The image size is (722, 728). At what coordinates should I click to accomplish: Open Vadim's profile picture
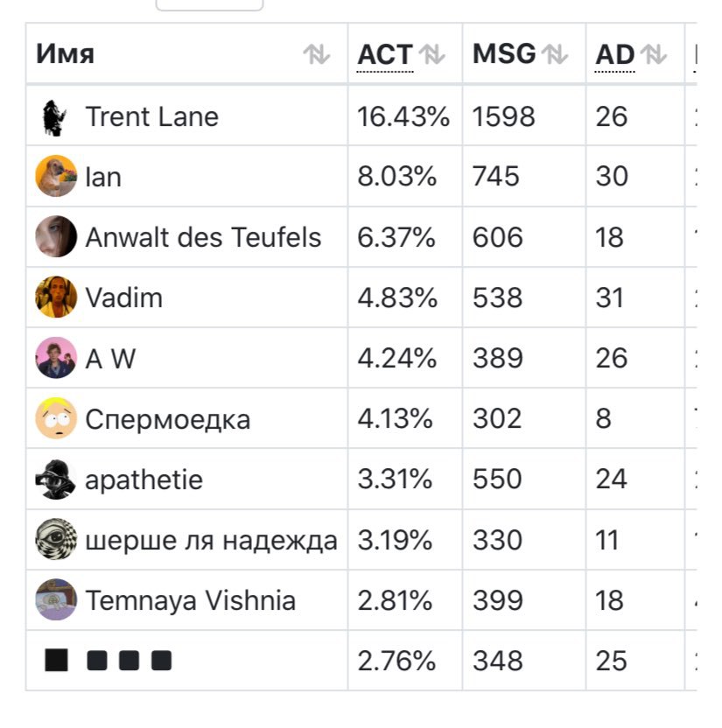56,297
